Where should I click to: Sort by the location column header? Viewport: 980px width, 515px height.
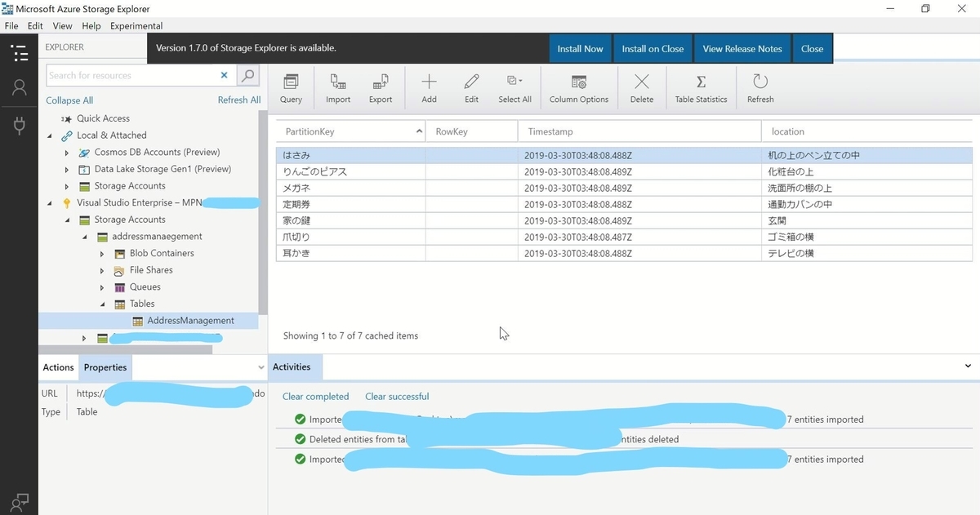click(866, 131)
